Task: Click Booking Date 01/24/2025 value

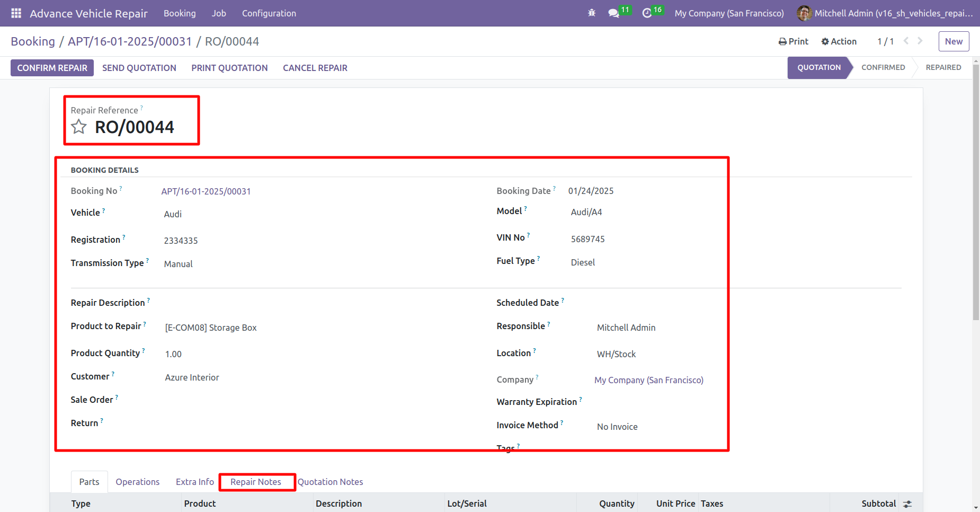Action: [x=591, y=191]
